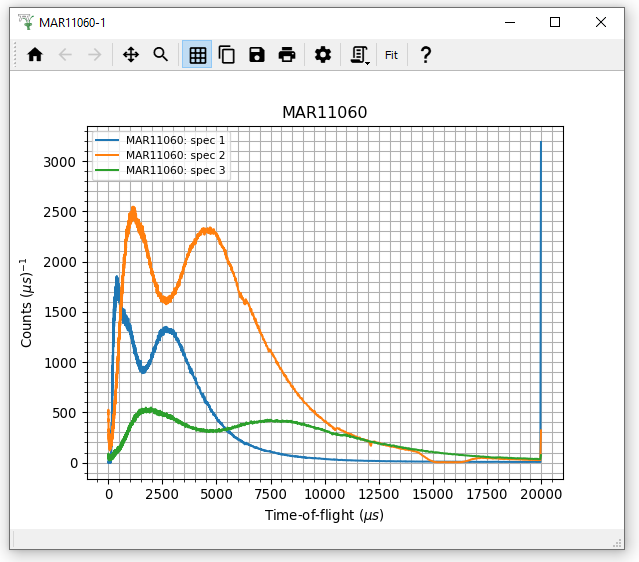The height and width of the screenshot is (562, 639).
Task: Open figure options gear icon
Action: [x=322, y=55]
